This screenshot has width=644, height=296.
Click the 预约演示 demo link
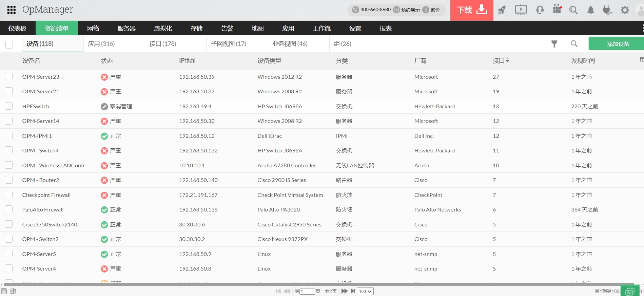[x=410, y=10]
